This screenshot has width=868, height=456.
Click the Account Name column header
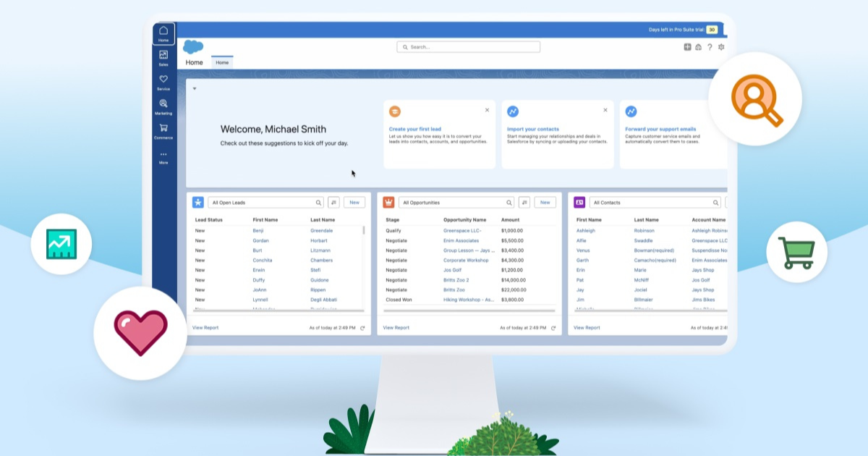[x=709, y=219]
